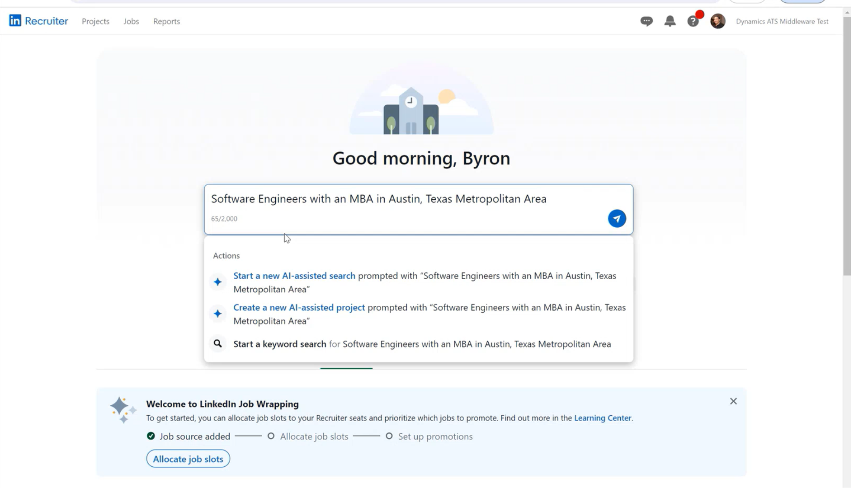
Task: Click the Allocate job slots step label
Action: 314,436
